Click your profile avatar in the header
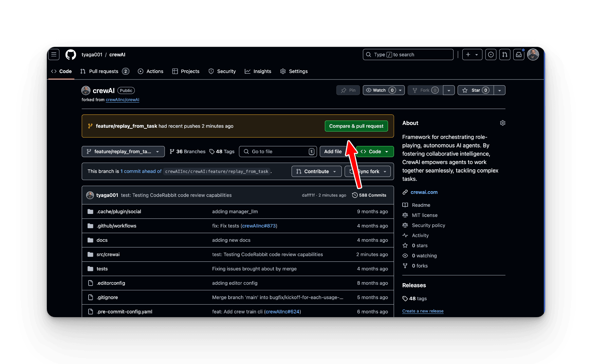The width and height of the screenshot is (592, 364). coord(533,54)
